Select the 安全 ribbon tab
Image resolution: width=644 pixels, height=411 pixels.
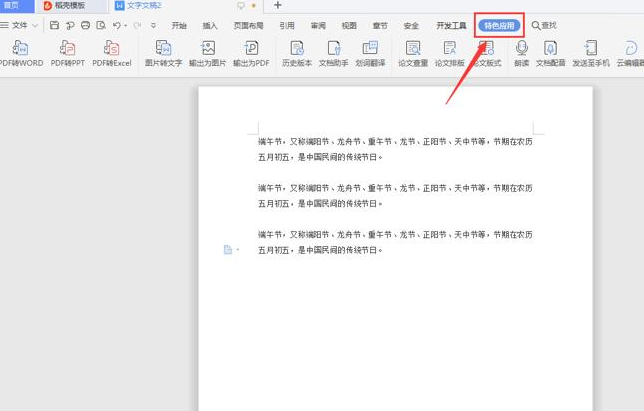tap(411, 25)
